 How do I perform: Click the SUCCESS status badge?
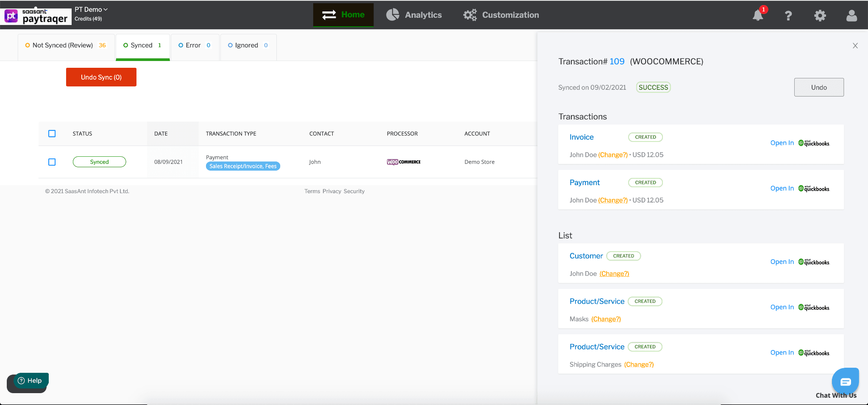click(x=653, y=87)
